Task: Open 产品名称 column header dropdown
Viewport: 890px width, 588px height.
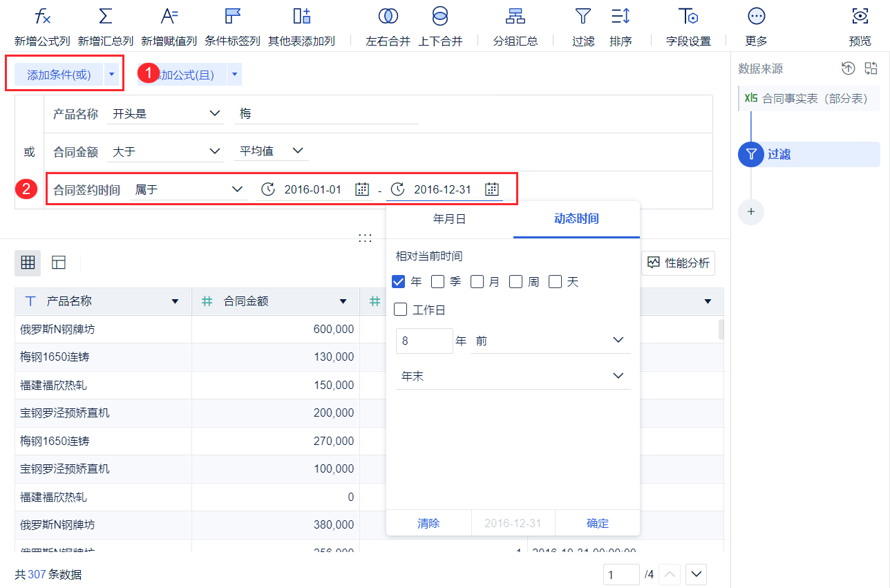Action: 175,301
